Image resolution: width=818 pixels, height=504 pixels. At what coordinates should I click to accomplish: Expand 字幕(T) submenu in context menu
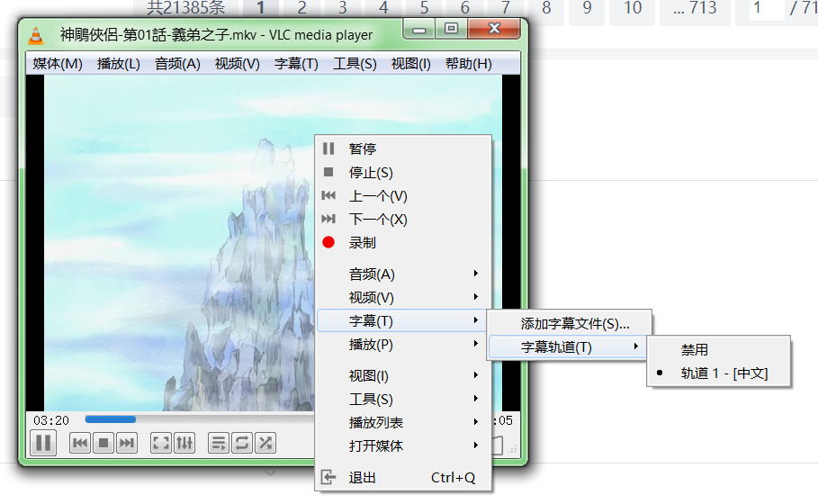403,321
